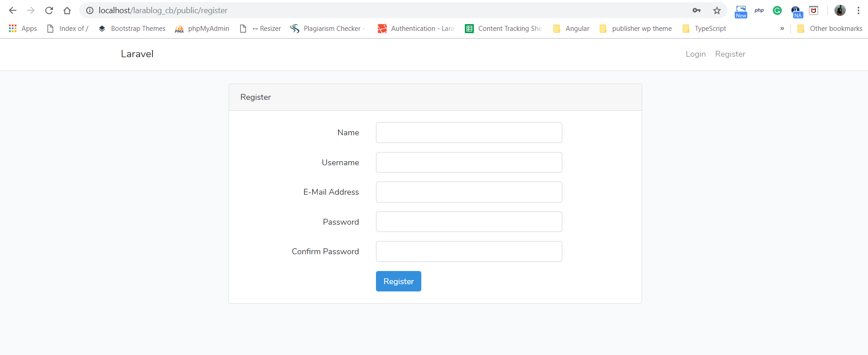This screenshot has width=868, height=355.
Task: Open the Index of / bookmark
Action: point(68,28)
